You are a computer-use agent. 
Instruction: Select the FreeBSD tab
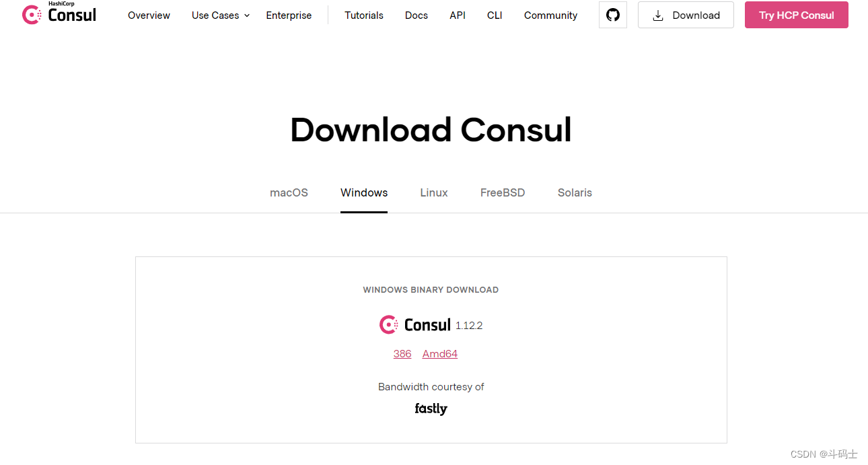pos(503,192)
